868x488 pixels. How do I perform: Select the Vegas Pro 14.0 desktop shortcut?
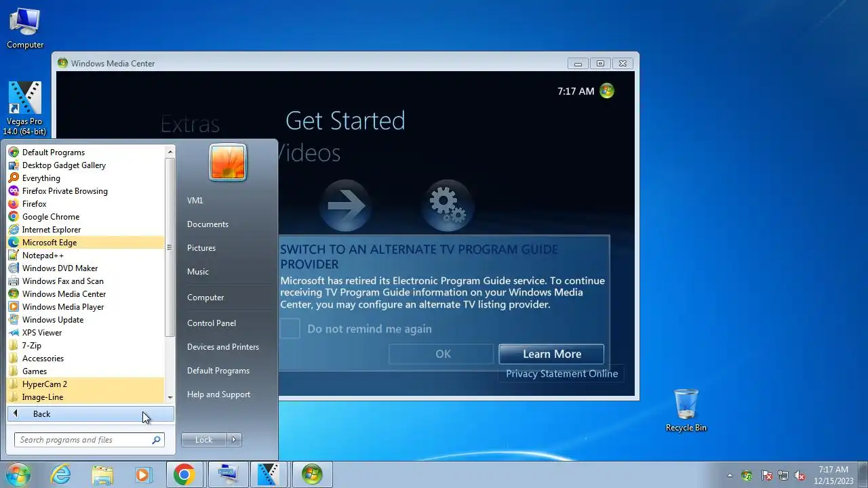tap(25, 108)
